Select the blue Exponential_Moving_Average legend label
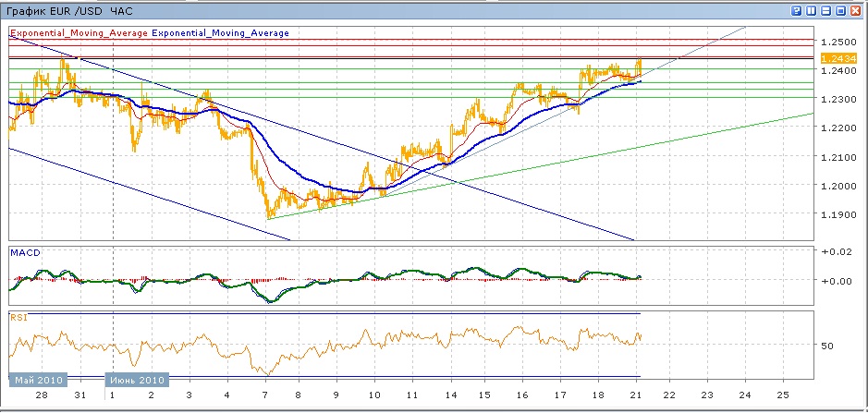This screenshot has width=868, height=413. (x=220, y=33)
